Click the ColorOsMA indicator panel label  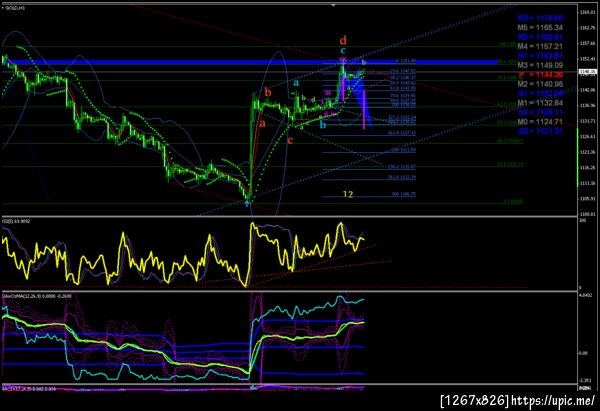pos(37,296)
